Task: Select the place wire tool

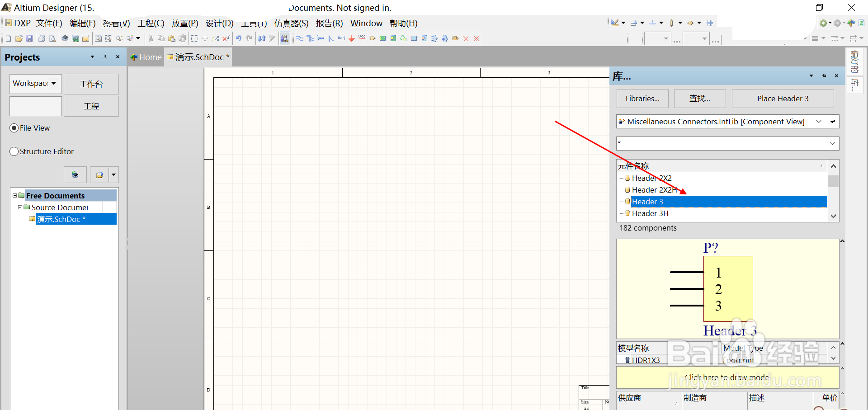Action: tap(300, 38)
